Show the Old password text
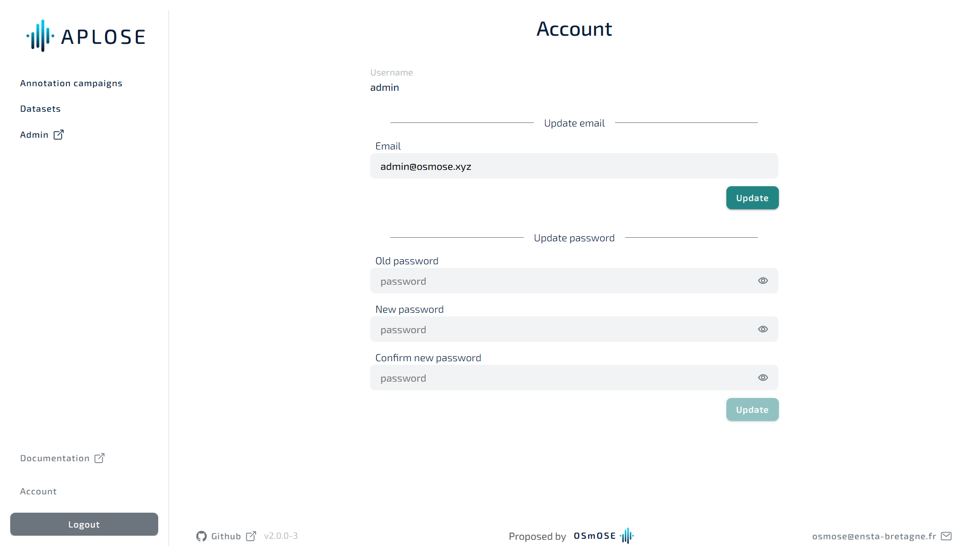 [x=763, y=281]
